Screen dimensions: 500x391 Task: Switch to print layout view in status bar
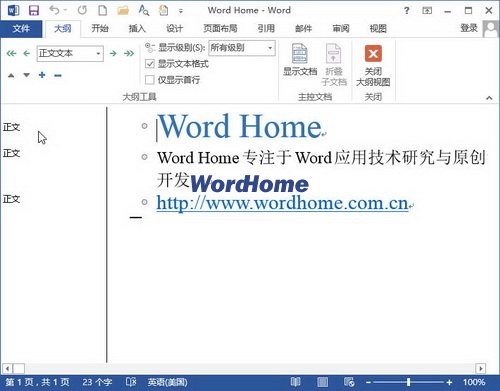coord(322,382)
